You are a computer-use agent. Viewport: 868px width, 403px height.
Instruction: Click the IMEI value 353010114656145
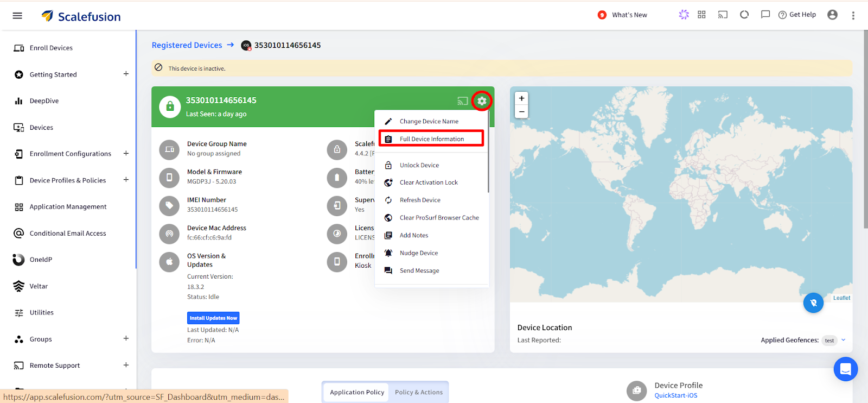[x=213, y=210]
